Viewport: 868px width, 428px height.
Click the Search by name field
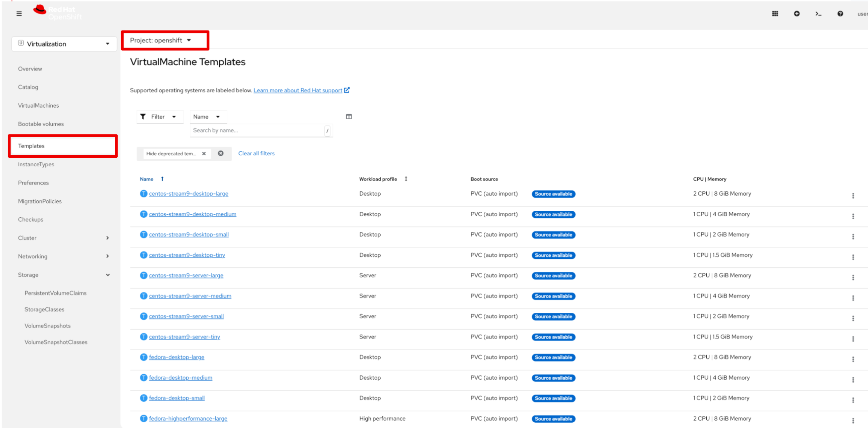tap(256, 131)
